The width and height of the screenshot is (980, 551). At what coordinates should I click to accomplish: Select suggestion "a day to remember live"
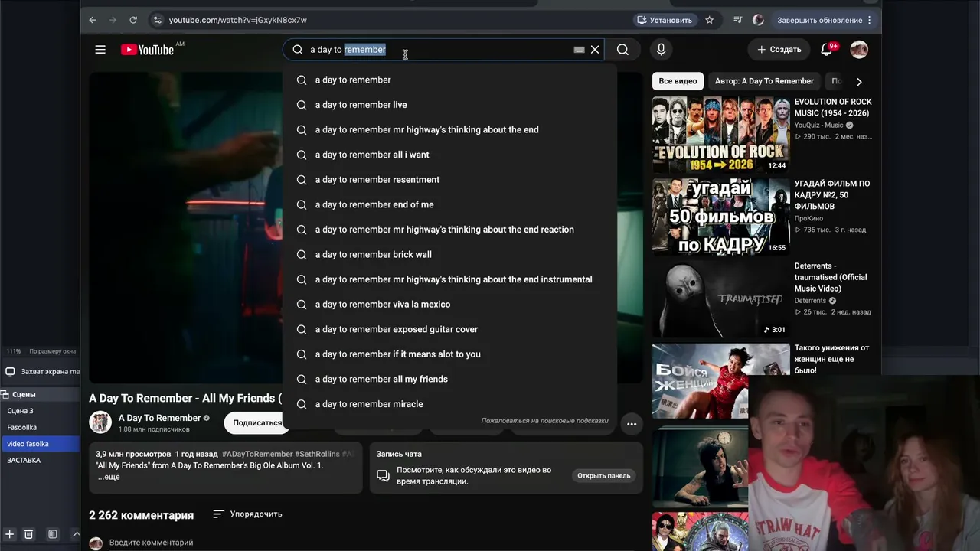(449, 105)
